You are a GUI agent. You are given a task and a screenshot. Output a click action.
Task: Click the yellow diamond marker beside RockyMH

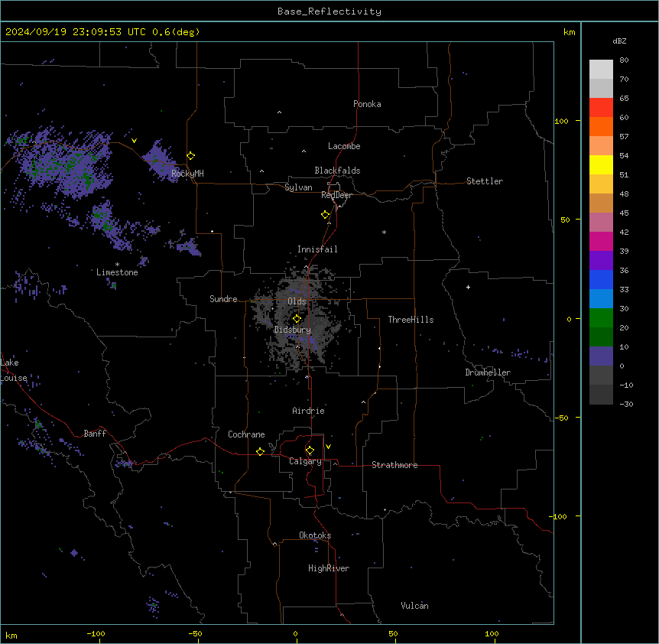coord(190,155)
